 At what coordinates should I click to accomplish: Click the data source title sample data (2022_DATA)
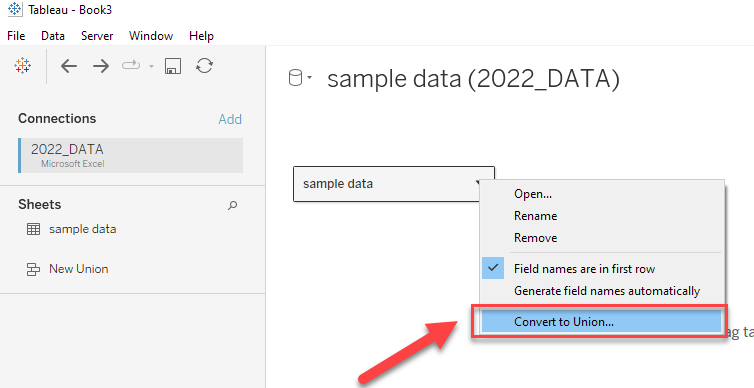tap(473, 78)
